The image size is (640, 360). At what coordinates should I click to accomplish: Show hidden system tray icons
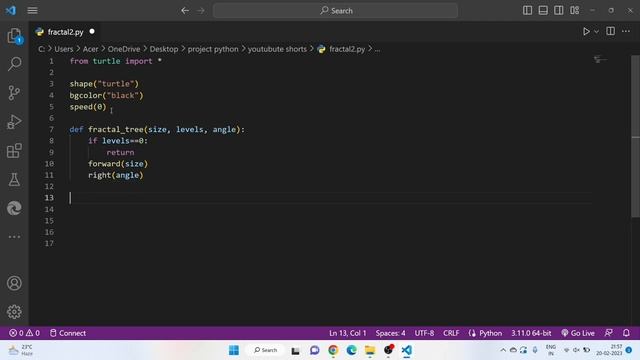[x=503, y=350]
